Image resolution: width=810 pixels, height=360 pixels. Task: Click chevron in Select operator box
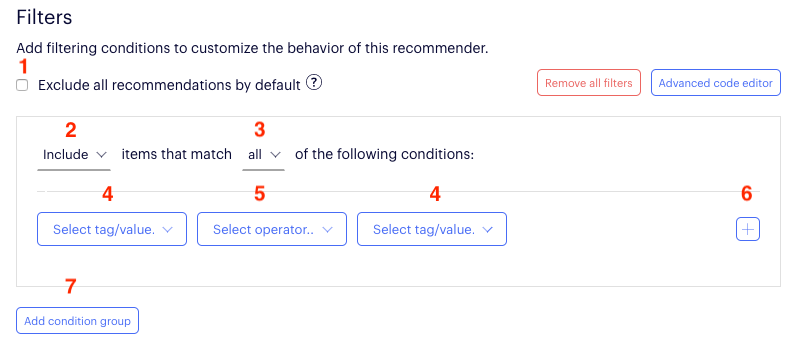coord(328,230)
